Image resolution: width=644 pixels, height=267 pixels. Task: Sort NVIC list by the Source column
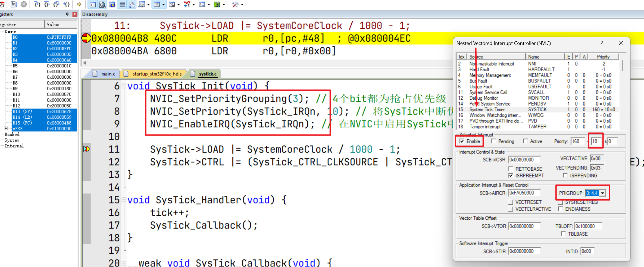496,57
